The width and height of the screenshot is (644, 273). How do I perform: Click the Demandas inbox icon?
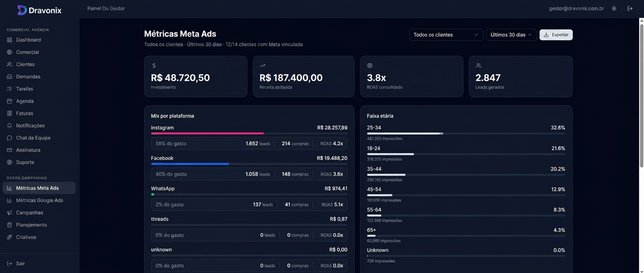(x=9, y=76)
